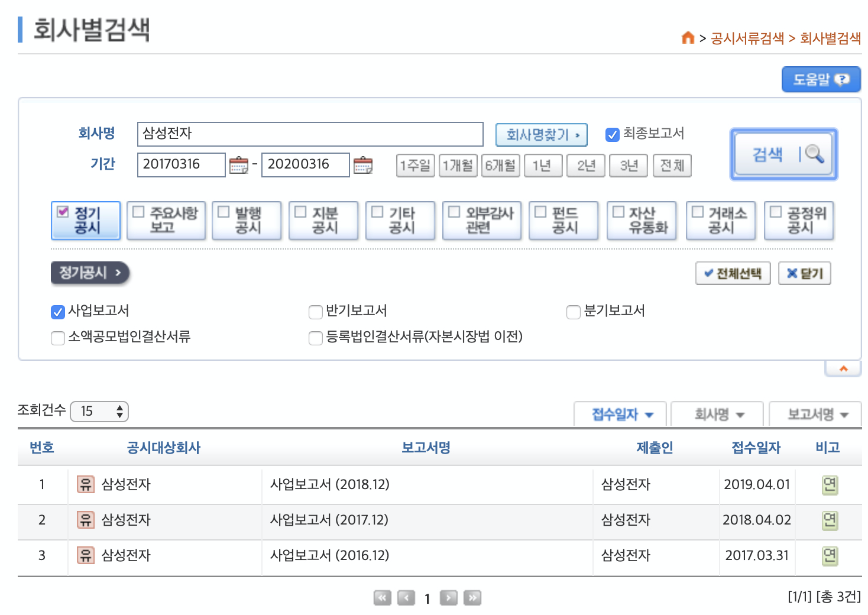Open the 조회건수 dropdown showing 15
The width and height of the screenshot is (868, 615).
pos(99,411)
